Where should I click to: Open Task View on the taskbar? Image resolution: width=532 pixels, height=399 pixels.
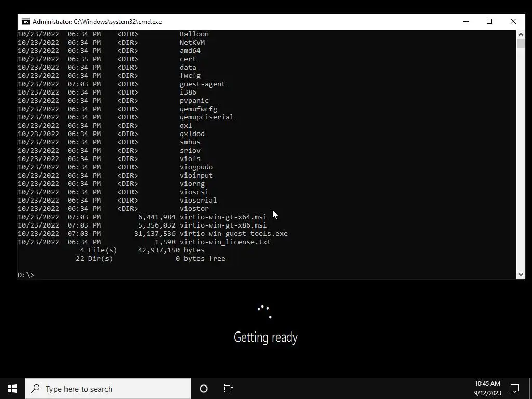point(229,389)
